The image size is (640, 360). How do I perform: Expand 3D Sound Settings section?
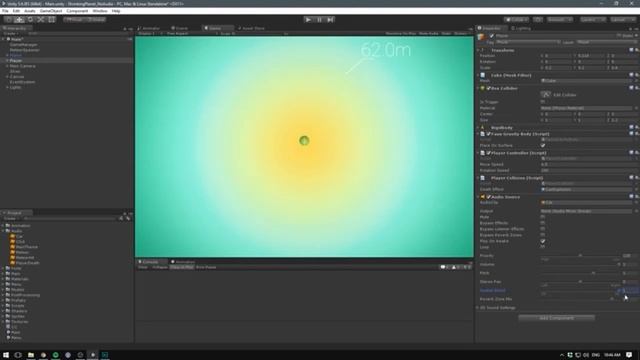[478, 308]
